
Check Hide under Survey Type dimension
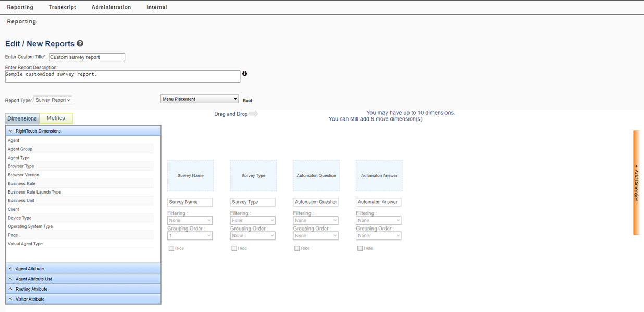pos(234,249)
